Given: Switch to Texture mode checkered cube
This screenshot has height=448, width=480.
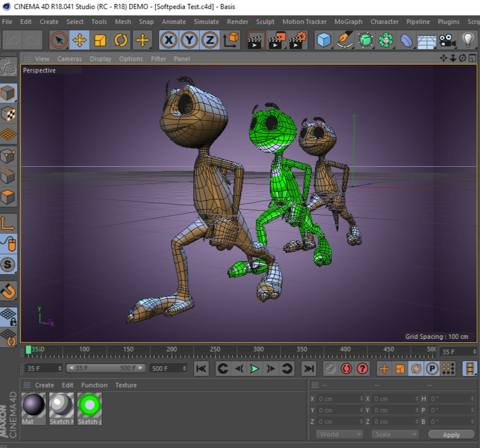Looking at the screenshot, I should (x=8, y=114).
